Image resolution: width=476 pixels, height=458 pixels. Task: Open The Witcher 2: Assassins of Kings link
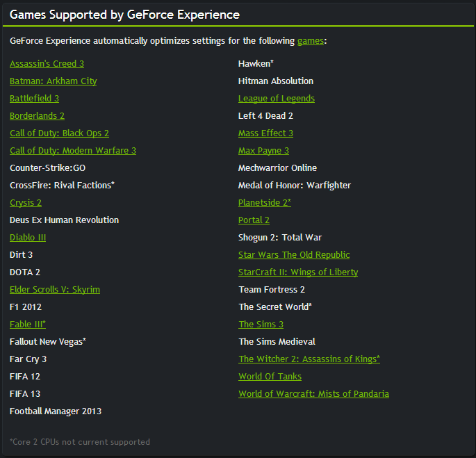point(309,359)
